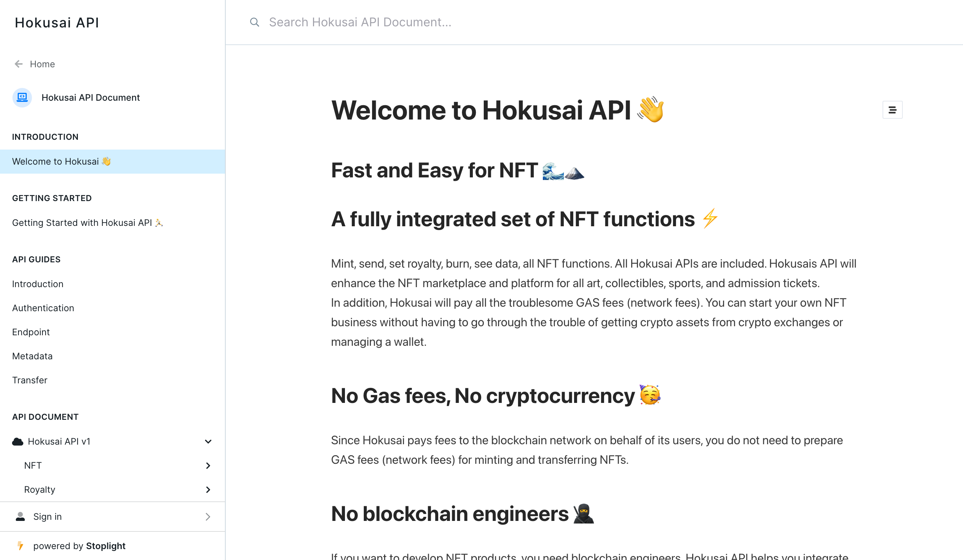Expand the NFT section chevron
963x560 pixels.
pyautogui.click(x=208, y=465)
